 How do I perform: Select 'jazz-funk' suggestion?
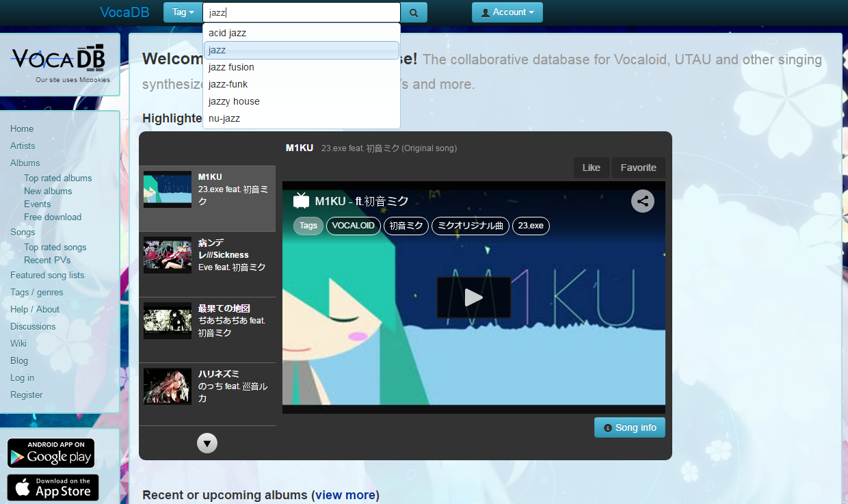302,84
